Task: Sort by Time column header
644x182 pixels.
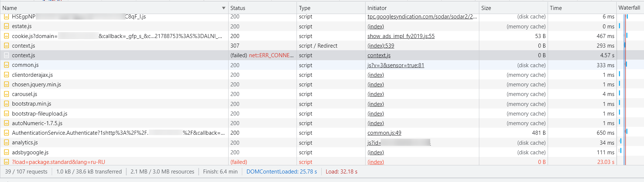Action: pos(556,8)
